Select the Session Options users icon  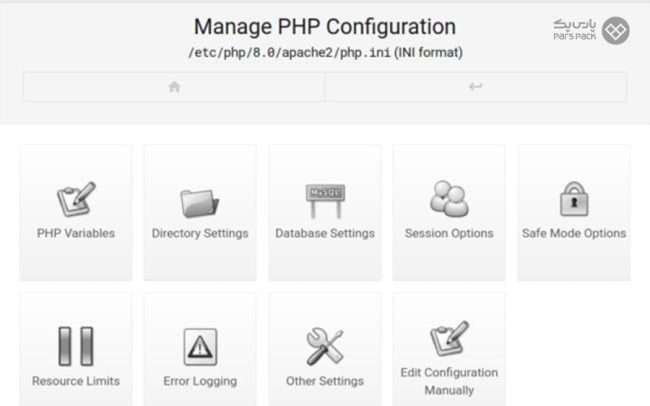(x=449, y=198)
